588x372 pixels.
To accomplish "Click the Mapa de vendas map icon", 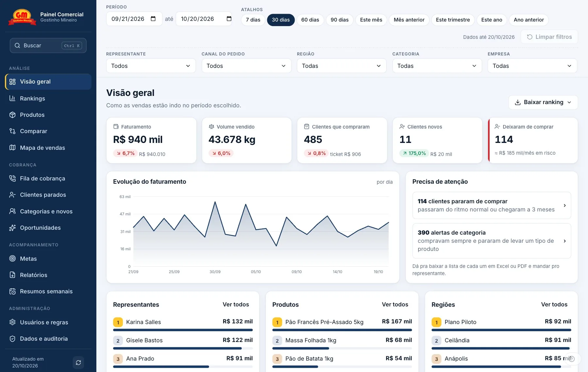I will click(12, 147).
